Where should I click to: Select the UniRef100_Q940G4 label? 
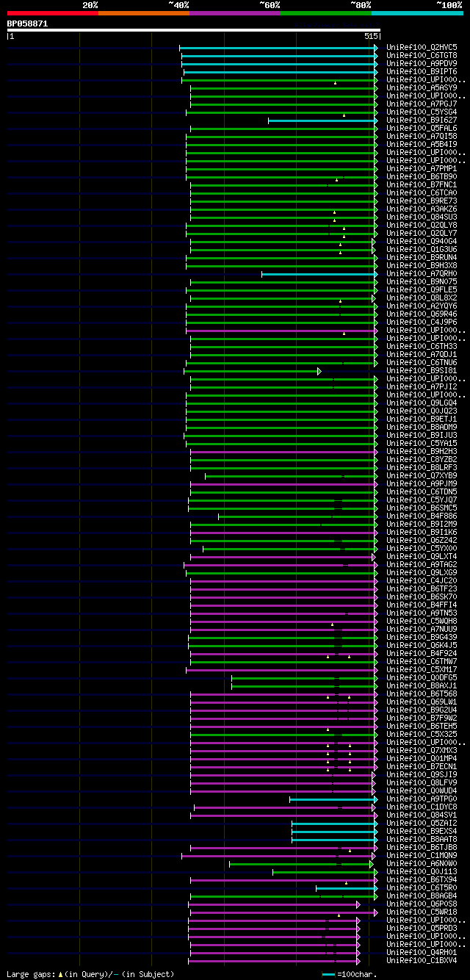click(422, 241)
